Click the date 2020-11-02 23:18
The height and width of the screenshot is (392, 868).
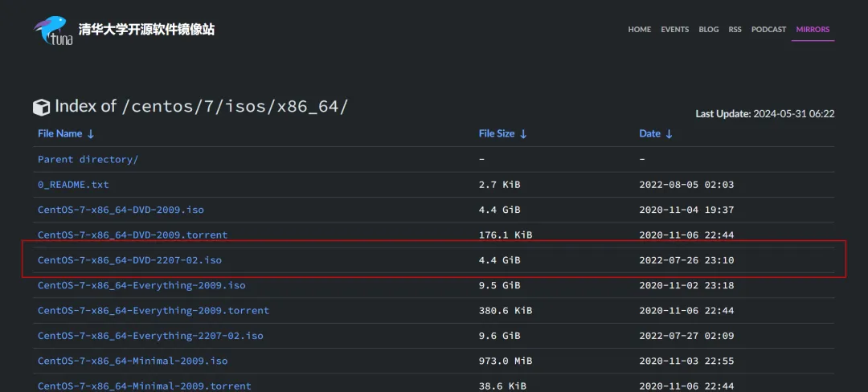[686, 285]
